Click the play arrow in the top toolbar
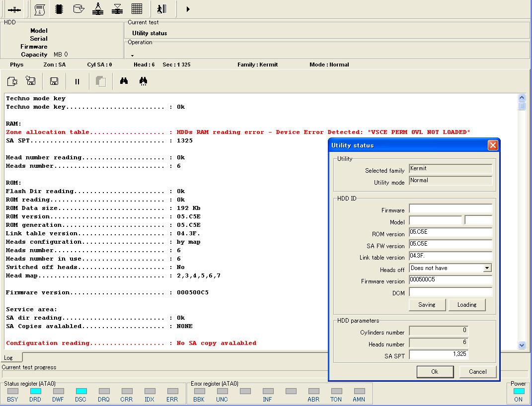The height and width of the screenshot is (406, 532). (x=188, y=9)
